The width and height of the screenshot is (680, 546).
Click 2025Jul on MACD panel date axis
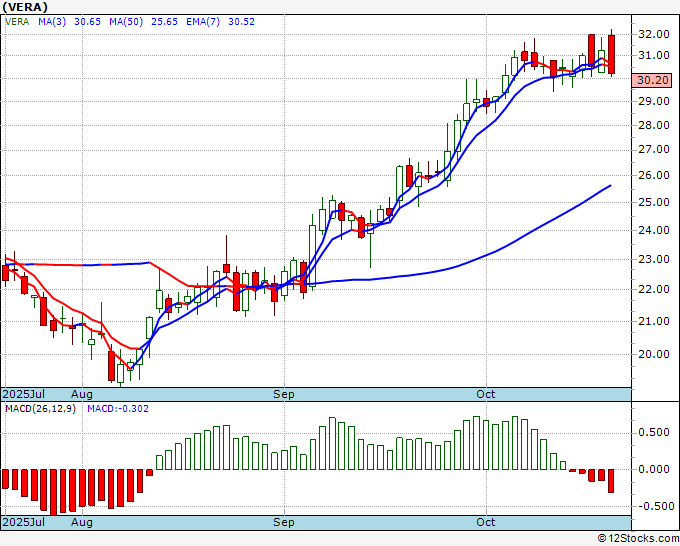click(x=23, y=522)
